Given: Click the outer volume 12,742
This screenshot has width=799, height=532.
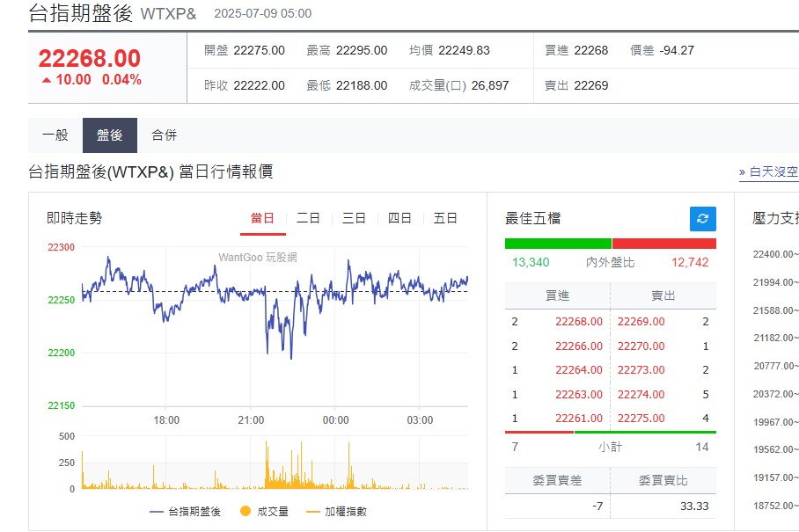Looking at the screenshot, I should click(x=690, y=263).
